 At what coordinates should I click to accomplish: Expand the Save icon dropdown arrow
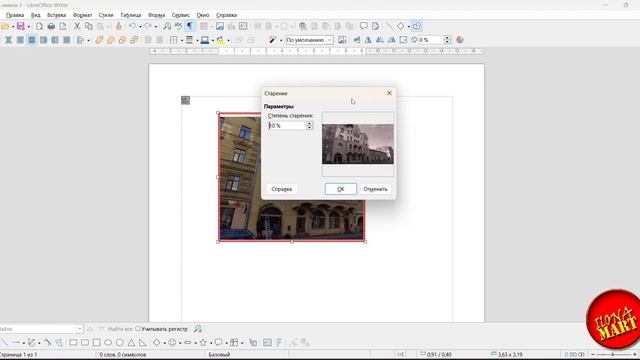29,27
